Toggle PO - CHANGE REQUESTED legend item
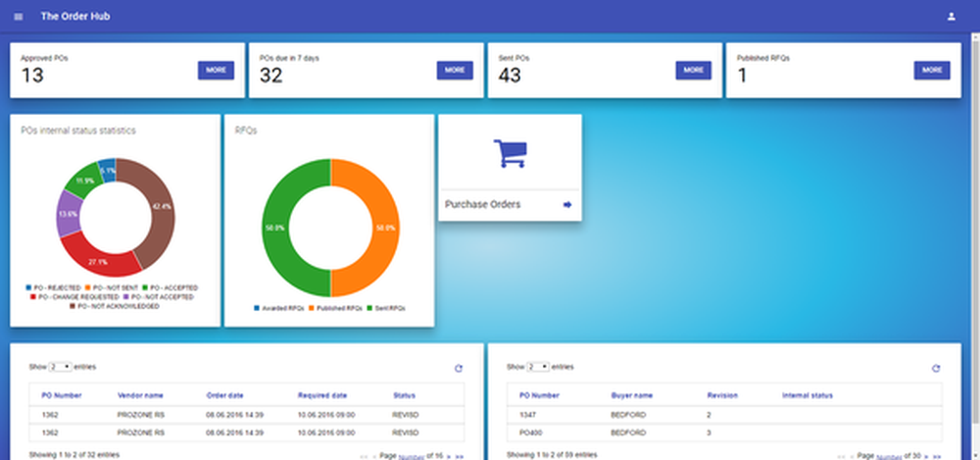This screenshot has height=460, width=980. click(74, 296)
